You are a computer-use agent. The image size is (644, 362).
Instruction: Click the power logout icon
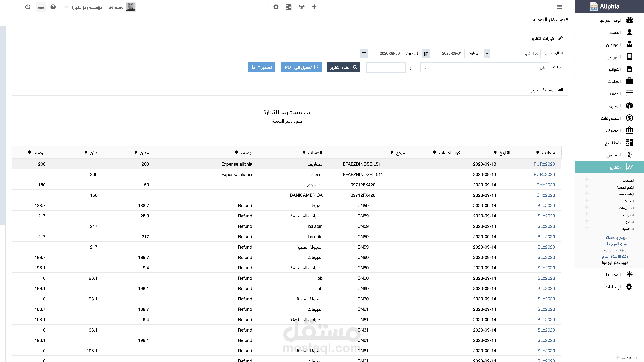(28, 7)
